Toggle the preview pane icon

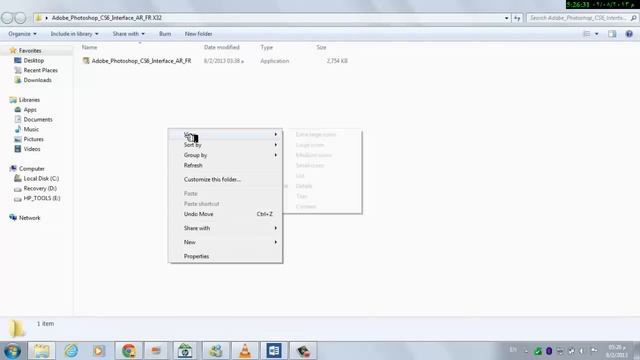(x=612, y=34)
